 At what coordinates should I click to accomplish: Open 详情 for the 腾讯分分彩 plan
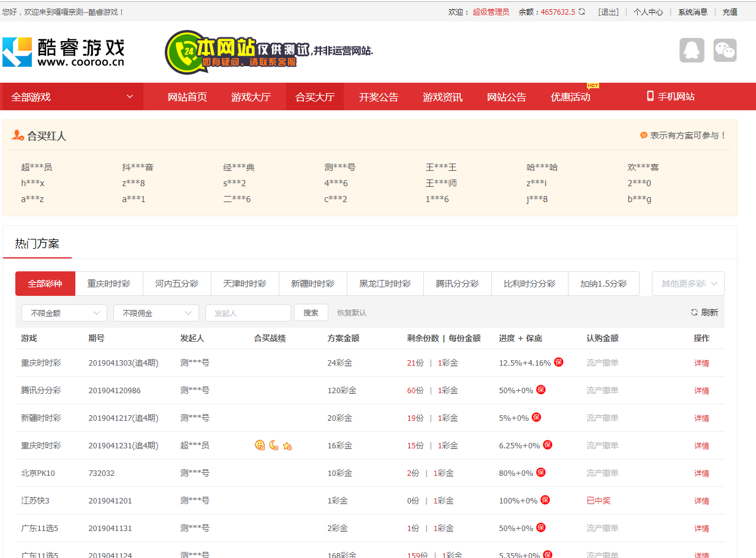[701, 390]
